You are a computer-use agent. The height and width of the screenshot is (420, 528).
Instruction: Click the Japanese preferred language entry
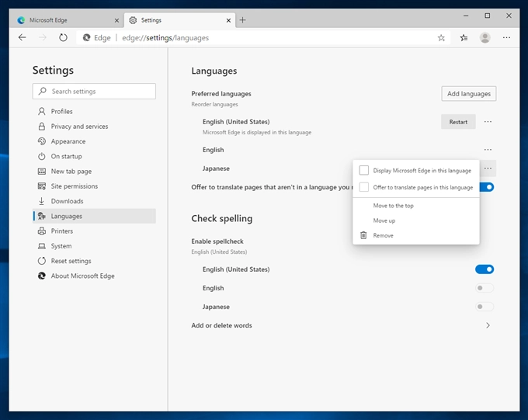click(216, 168)
